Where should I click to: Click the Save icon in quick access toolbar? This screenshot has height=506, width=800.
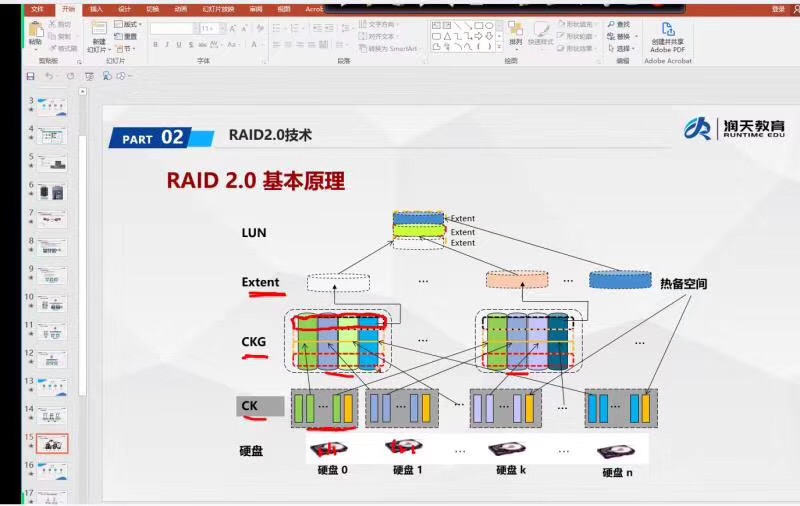[31, 76]
